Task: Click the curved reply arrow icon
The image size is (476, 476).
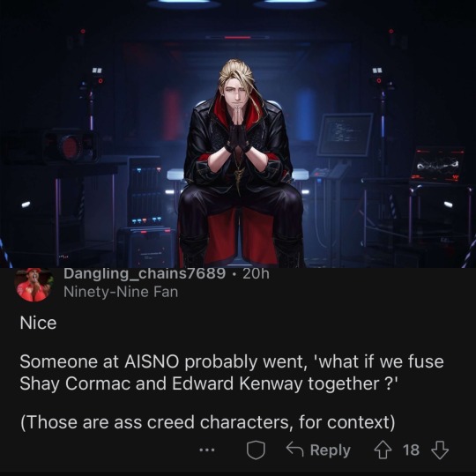Action: click(295, 450)
